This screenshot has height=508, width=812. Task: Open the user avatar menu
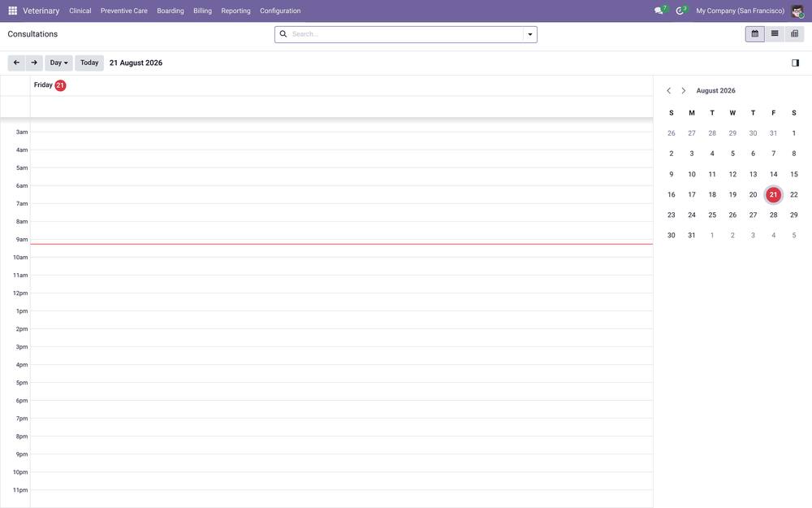[x=797, y=11]
